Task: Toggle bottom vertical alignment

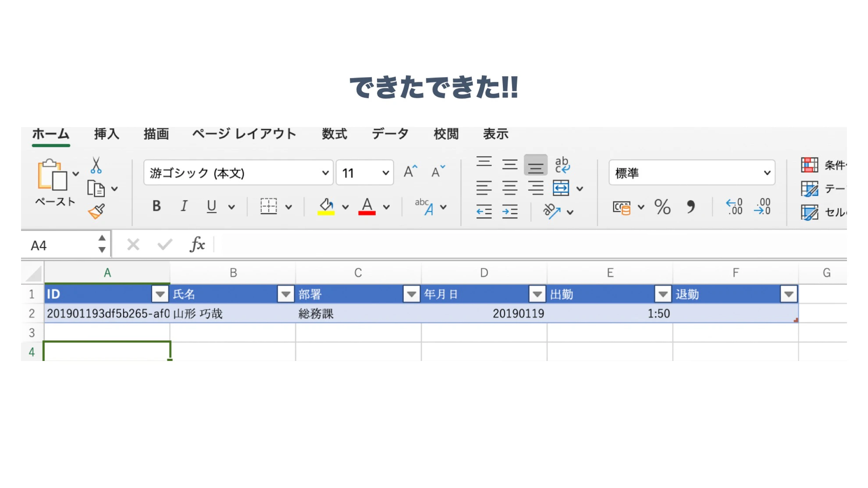Action: (x=535, y=165)
